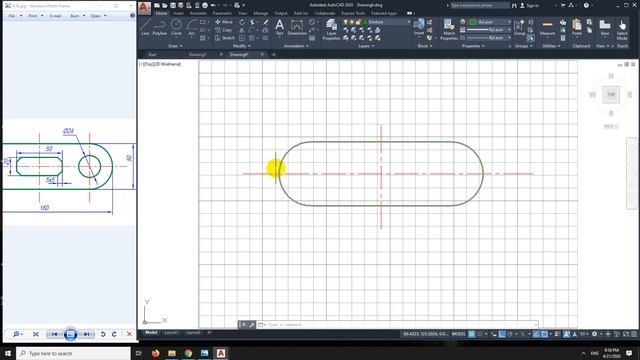Add a new drawing tab with plus
The width and height of the screenshot is (640, 360).
click(274, 54)
